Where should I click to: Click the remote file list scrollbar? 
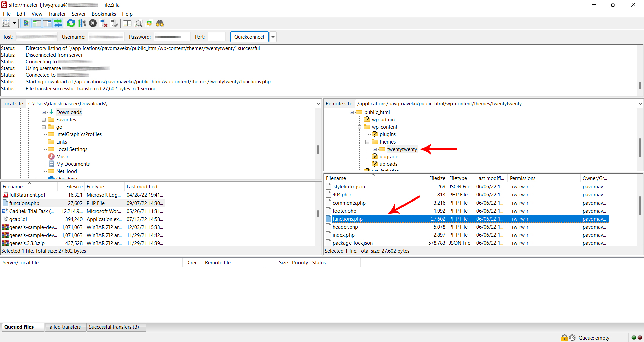tap(640, 206)
